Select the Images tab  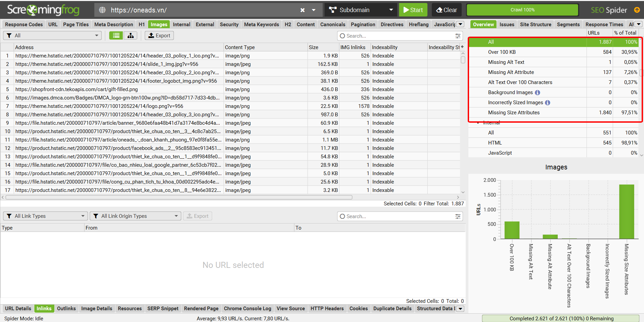pyautogui.click(x=159, y=25)
